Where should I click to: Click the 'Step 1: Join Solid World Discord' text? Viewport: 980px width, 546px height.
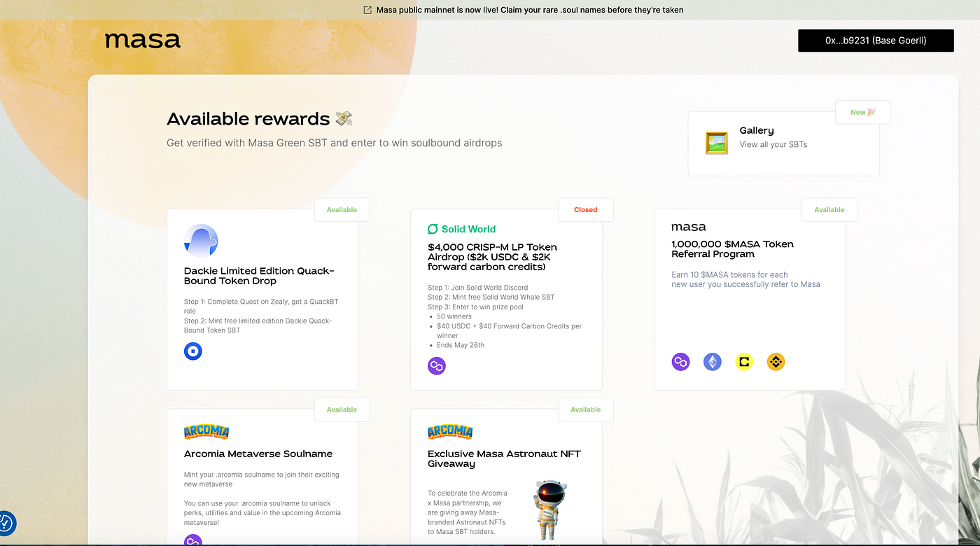click(478, 288)
